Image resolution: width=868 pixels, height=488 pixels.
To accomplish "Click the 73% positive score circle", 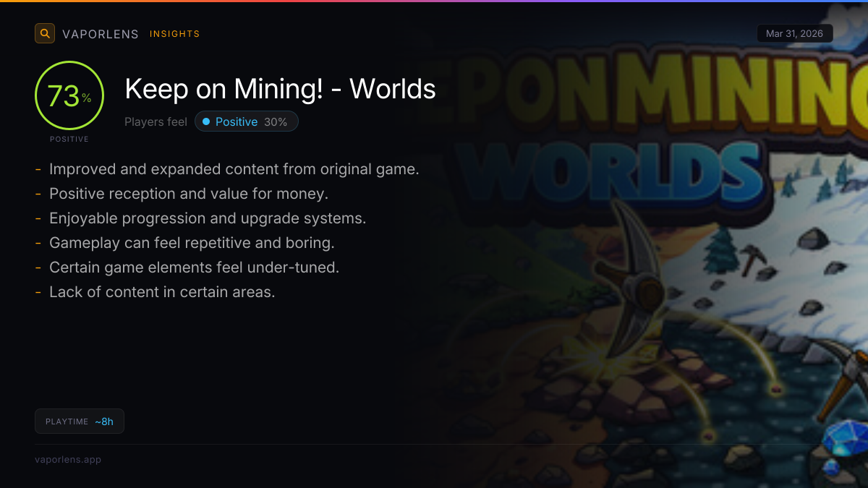I will coord(69,95).
